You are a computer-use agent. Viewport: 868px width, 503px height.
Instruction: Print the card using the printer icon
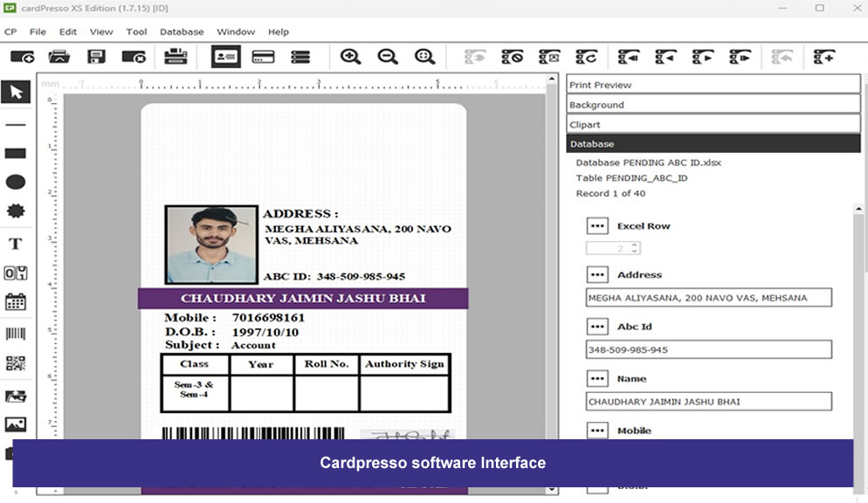click(176, 57)
